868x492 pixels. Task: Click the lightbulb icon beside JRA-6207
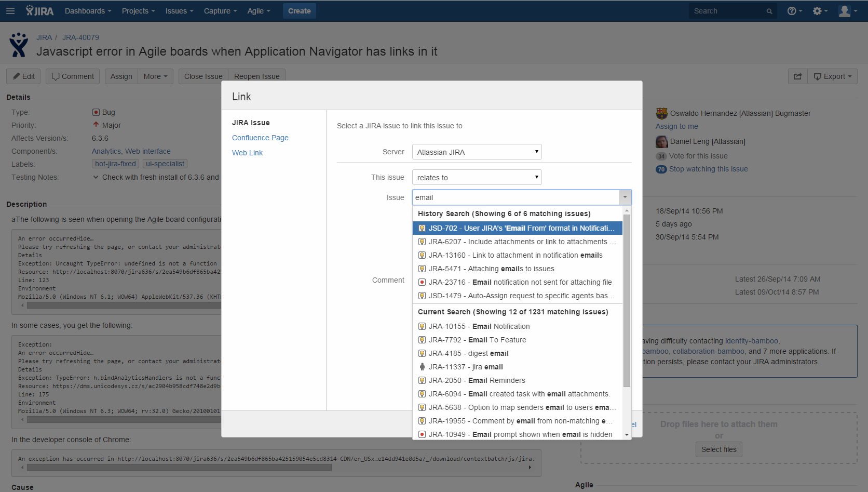pos(422,242)
